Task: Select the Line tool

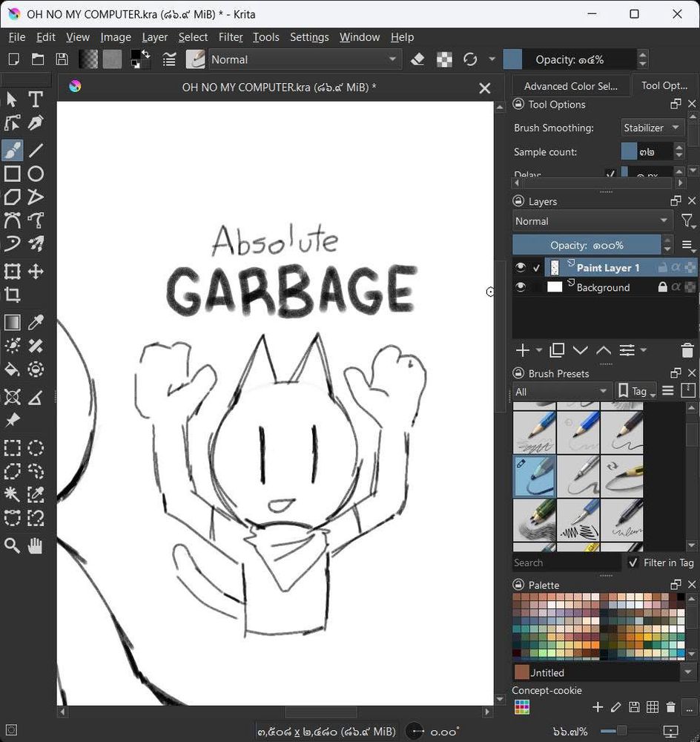Action: pos(36,151)
